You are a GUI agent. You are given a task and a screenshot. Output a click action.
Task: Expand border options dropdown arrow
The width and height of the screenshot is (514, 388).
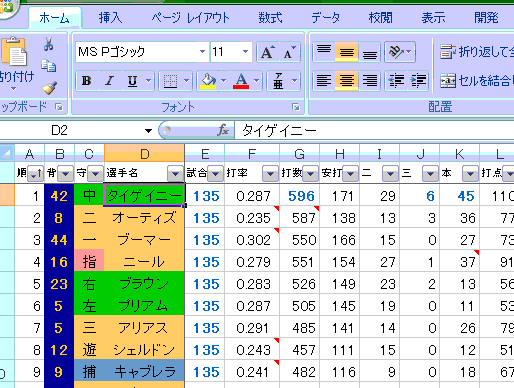point(187,81)
